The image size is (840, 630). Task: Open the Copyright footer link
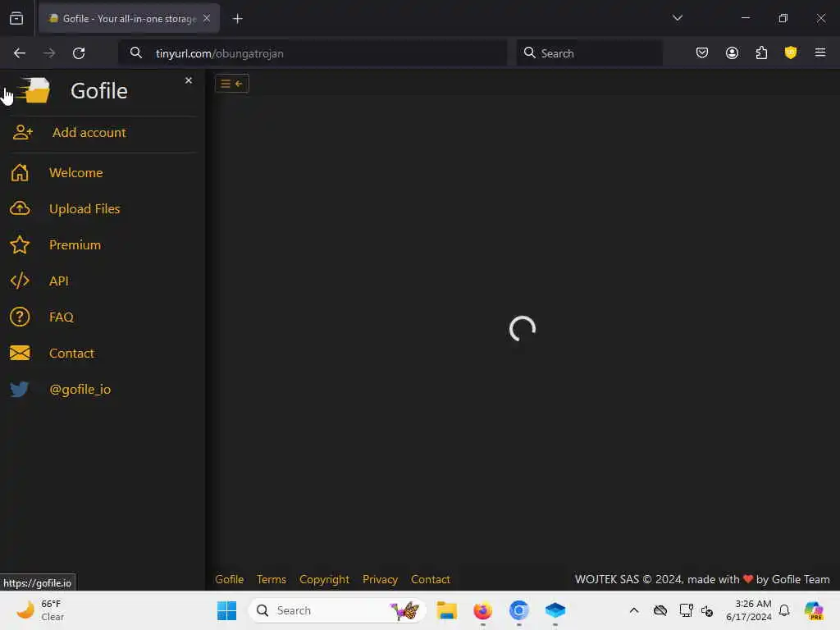point(324,579)
